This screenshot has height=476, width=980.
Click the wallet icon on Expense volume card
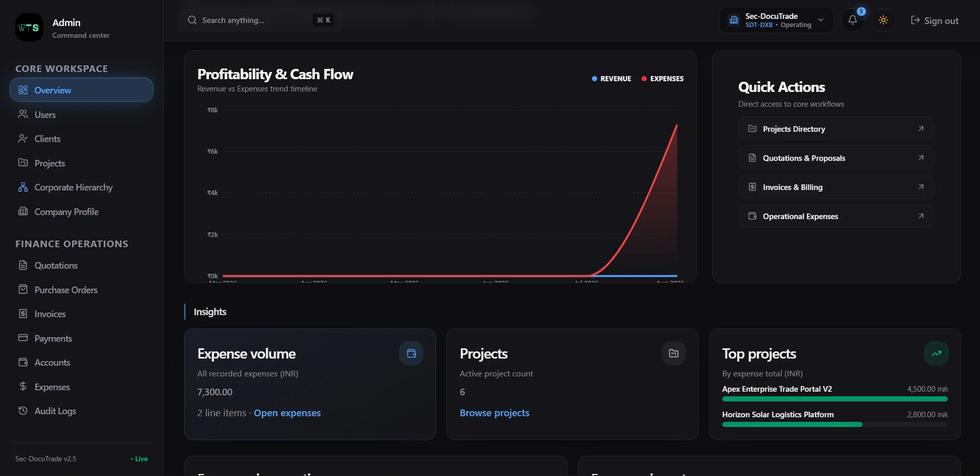tap(411, 353)
